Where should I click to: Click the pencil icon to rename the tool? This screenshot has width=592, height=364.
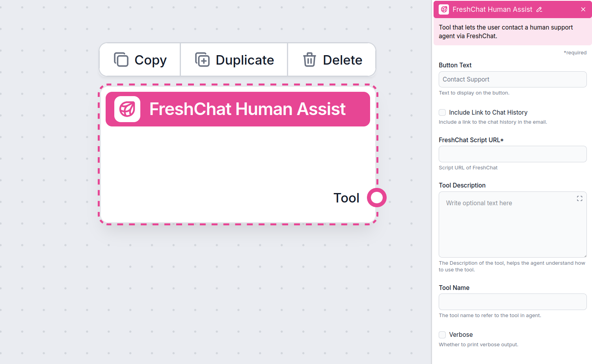(x=540, y=9)
